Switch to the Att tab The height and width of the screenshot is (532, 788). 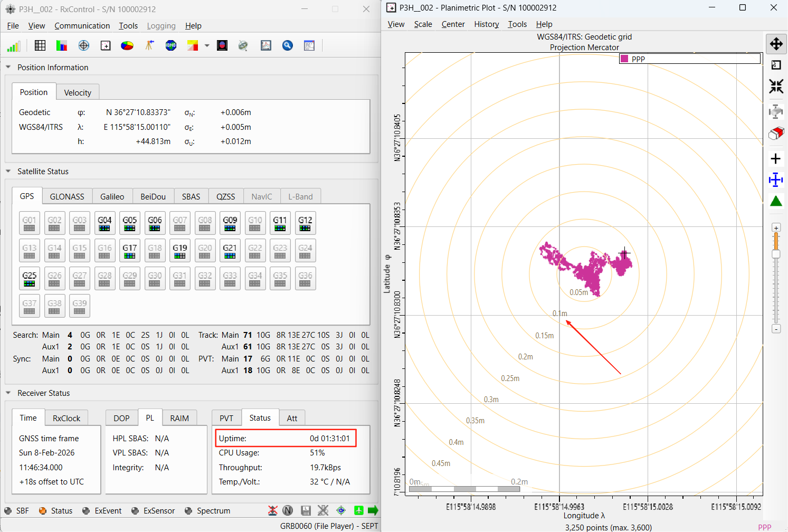click(x=292, y=418)
